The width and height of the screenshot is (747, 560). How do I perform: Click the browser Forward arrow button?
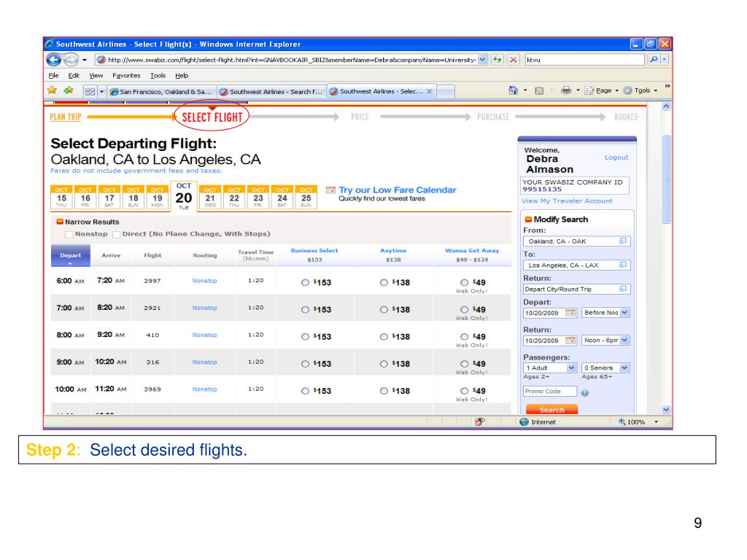71,60
